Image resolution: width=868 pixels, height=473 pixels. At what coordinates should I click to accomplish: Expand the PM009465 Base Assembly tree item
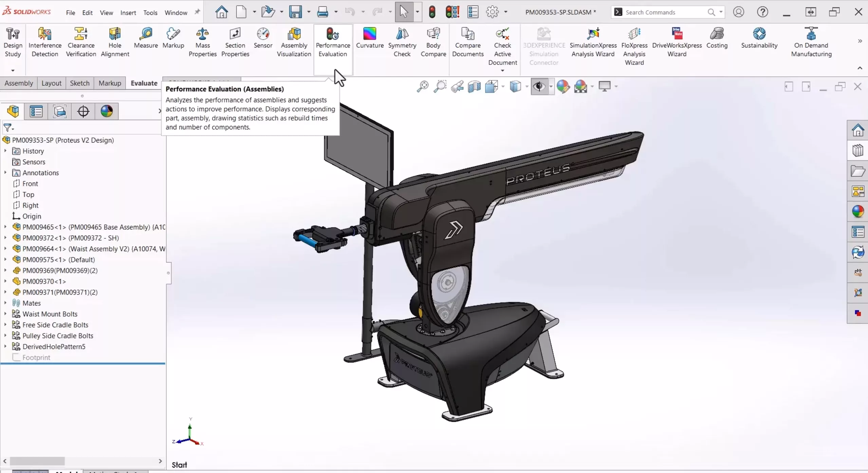pos(6,226)
